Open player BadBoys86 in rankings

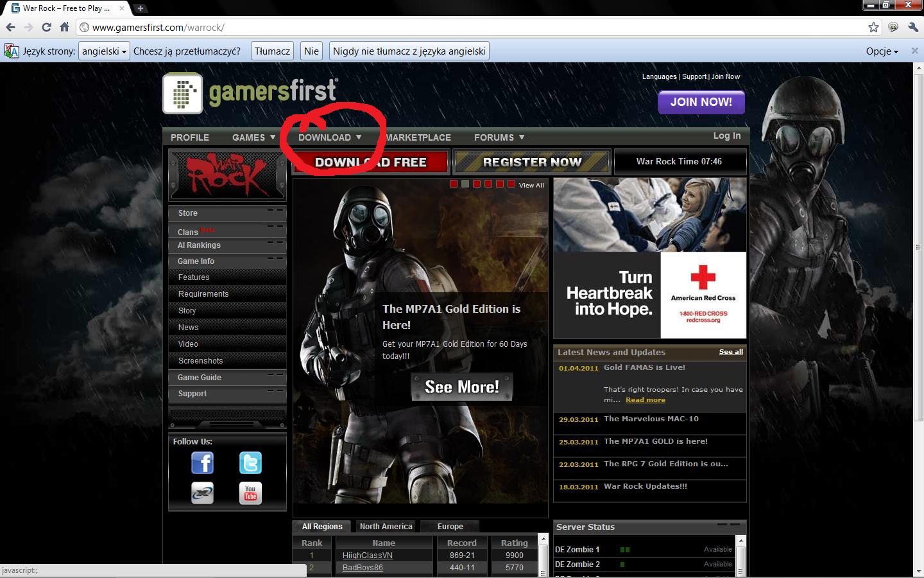pos(363,568)
